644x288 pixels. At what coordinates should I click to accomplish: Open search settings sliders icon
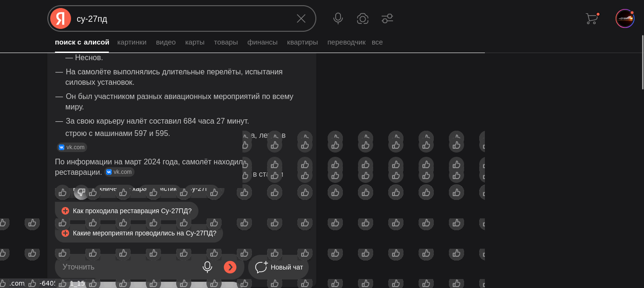coord(387,18)
